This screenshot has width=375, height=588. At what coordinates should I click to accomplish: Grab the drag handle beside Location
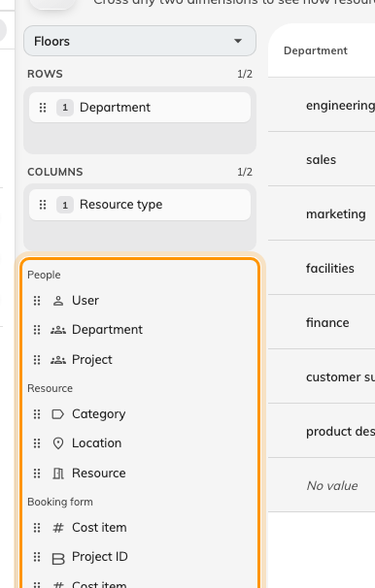tap(37, 443)
